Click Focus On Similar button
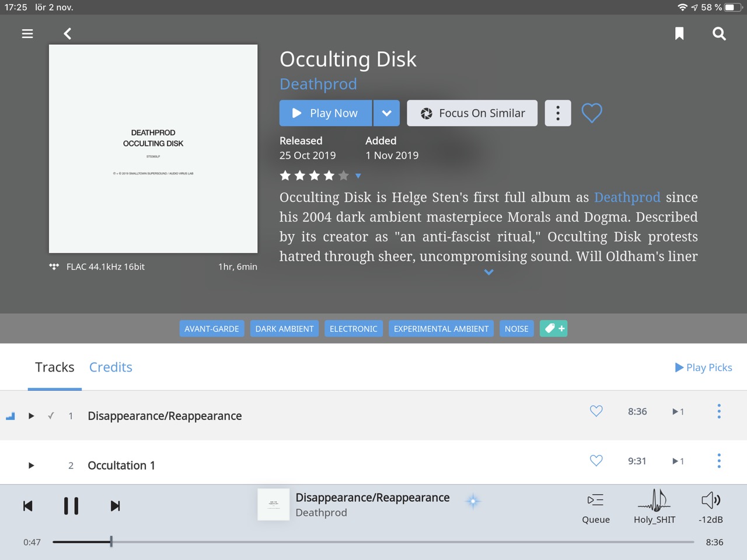This screenshot has width=747, height=560. [x=472, y=113]
